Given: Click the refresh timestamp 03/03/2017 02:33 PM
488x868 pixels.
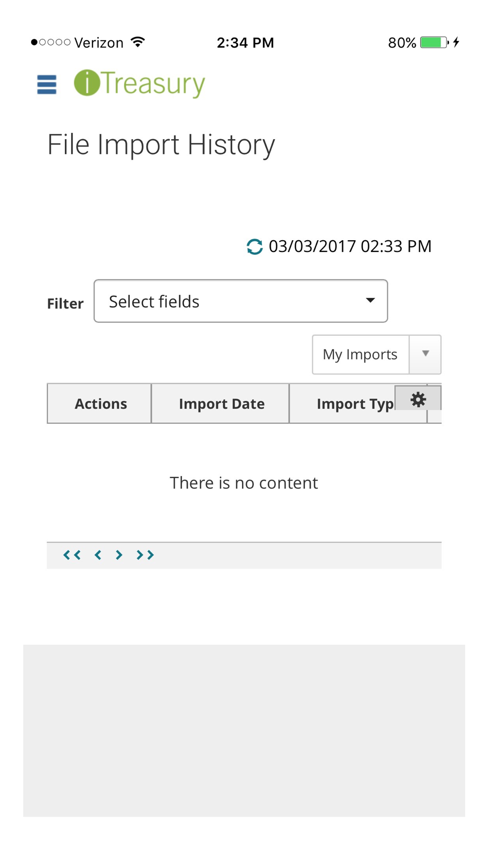Looking at the screenshot, I should tap(350, 246).
